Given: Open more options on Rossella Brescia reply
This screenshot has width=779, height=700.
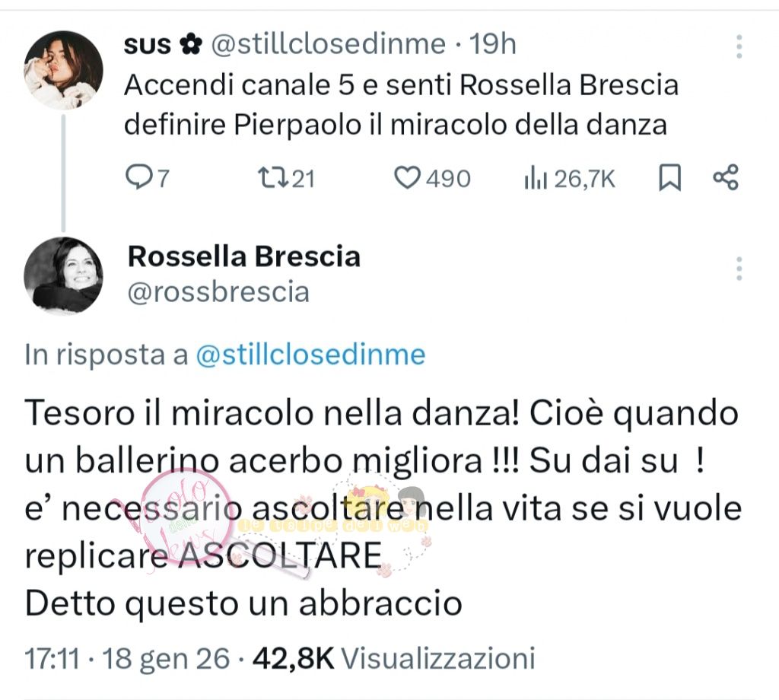Looking at the screenshot, I should coord(739,268).
